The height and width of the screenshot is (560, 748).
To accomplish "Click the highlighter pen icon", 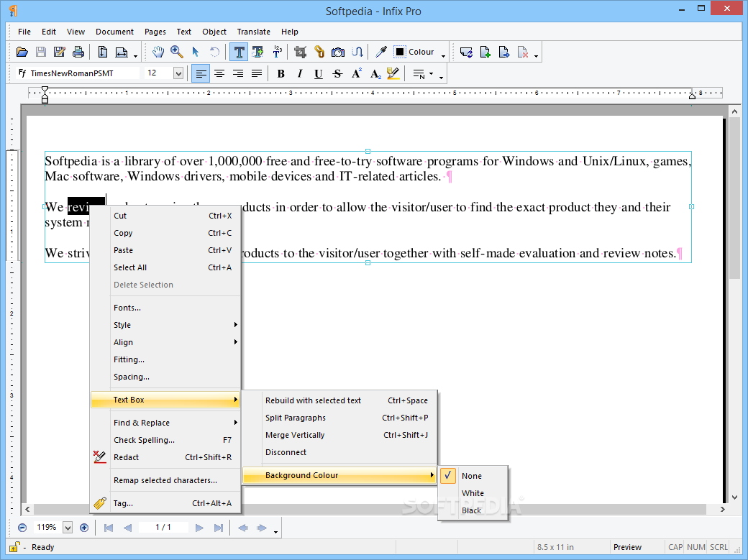I will [393, 73].
